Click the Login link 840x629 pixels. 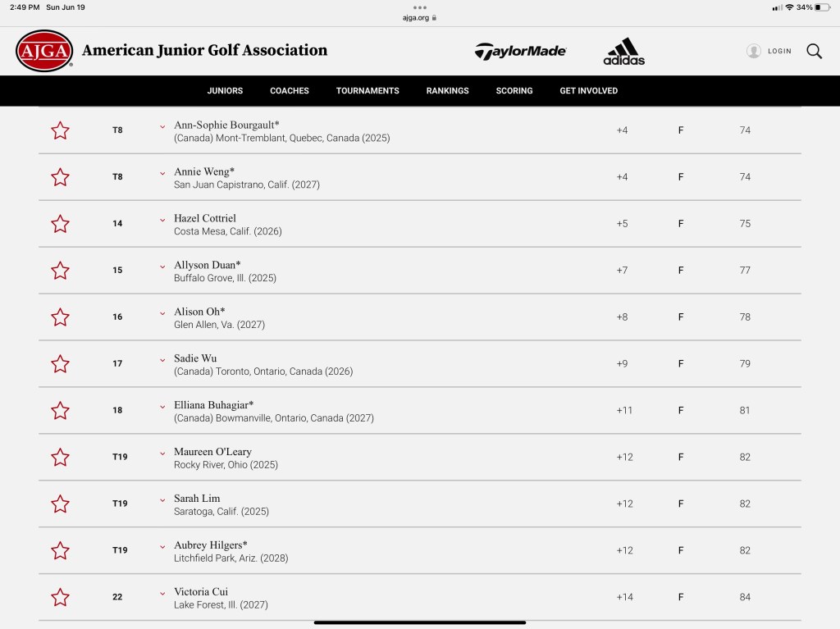(779, 51)
